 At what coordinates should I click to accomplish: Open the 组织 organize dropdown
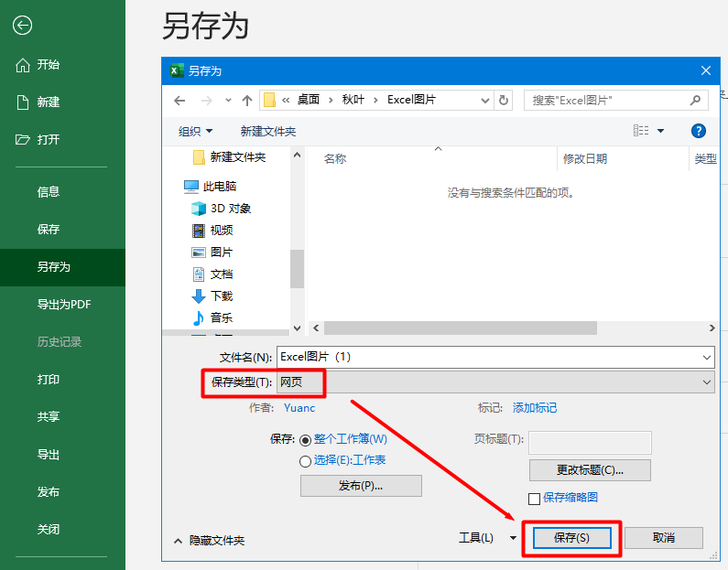pos(195,131)
